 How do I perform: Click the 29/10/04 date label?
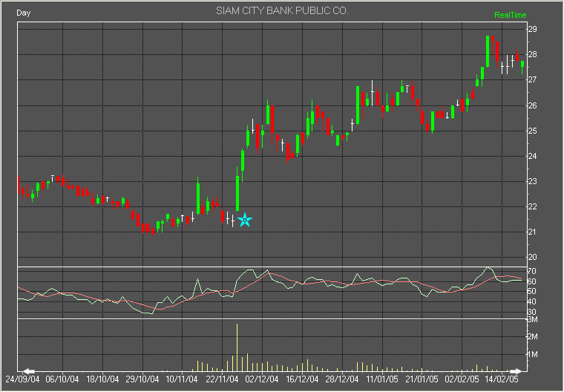pyautogui.click(x=142, y=379)
